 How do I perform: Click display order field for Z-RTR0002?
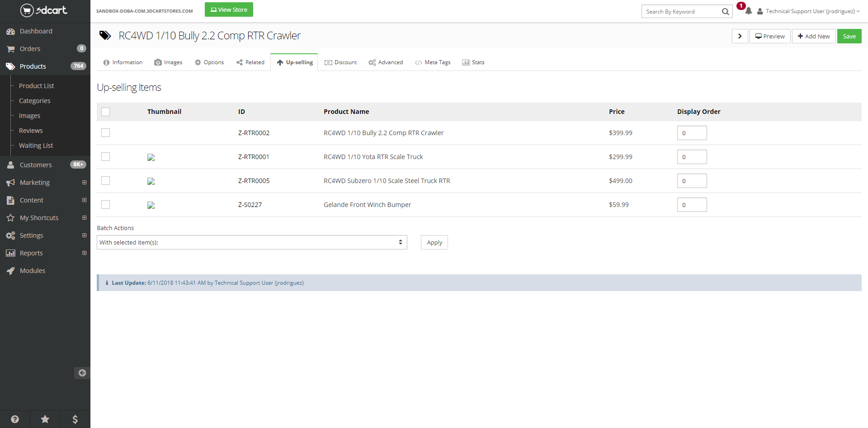click(x=692, y=133)
